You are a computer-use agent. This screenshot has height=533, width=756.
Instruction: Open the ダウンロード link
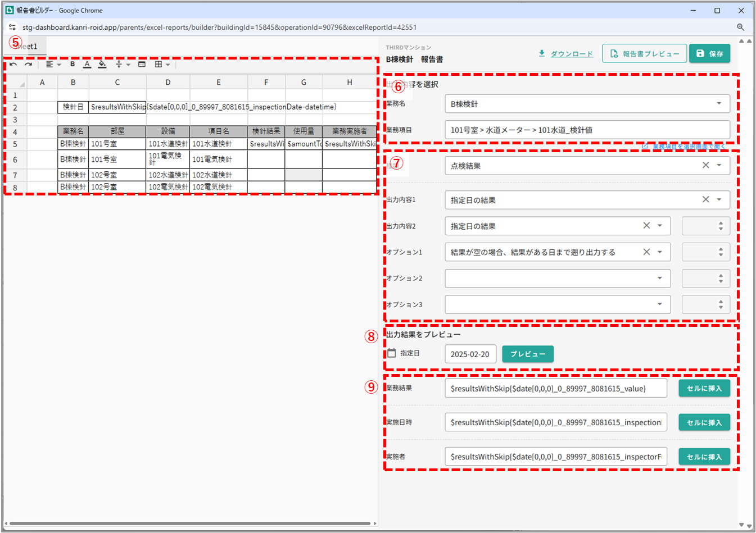pyautogui.click(x=572, y=54)
